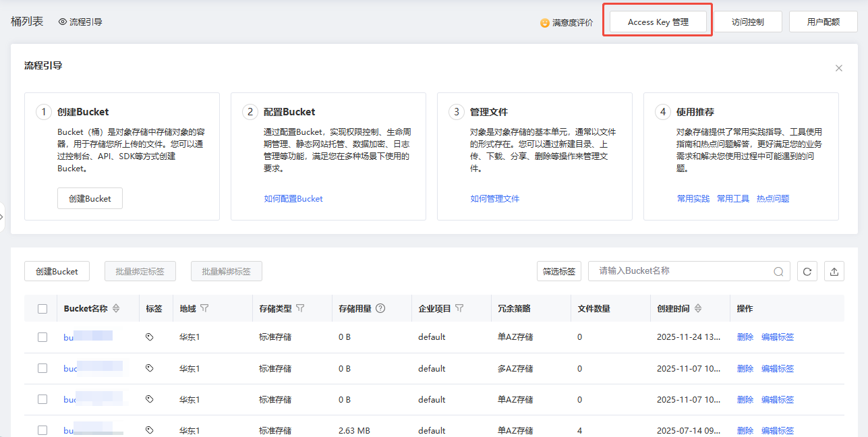Image resolution: width=868 pixels, height=437 pixels.
Task: Click the refresh bucket list icon
Action: 807,271
